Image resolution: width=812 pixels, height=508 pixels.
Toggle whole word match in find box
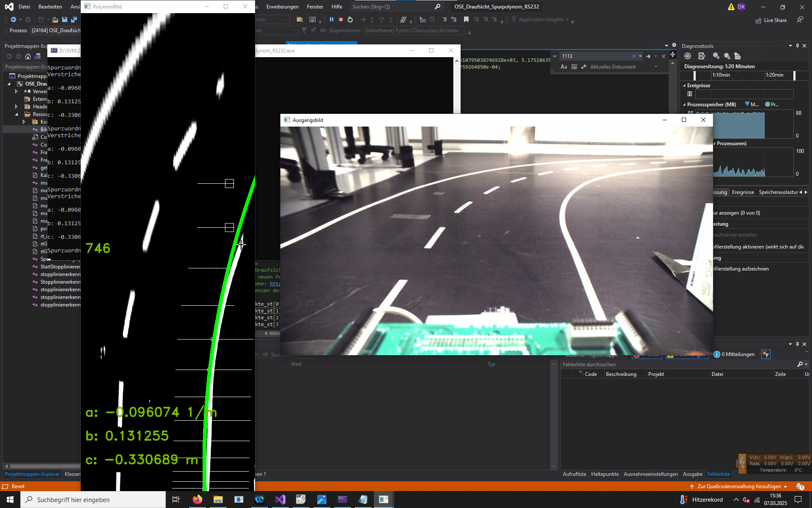[574, 67]
